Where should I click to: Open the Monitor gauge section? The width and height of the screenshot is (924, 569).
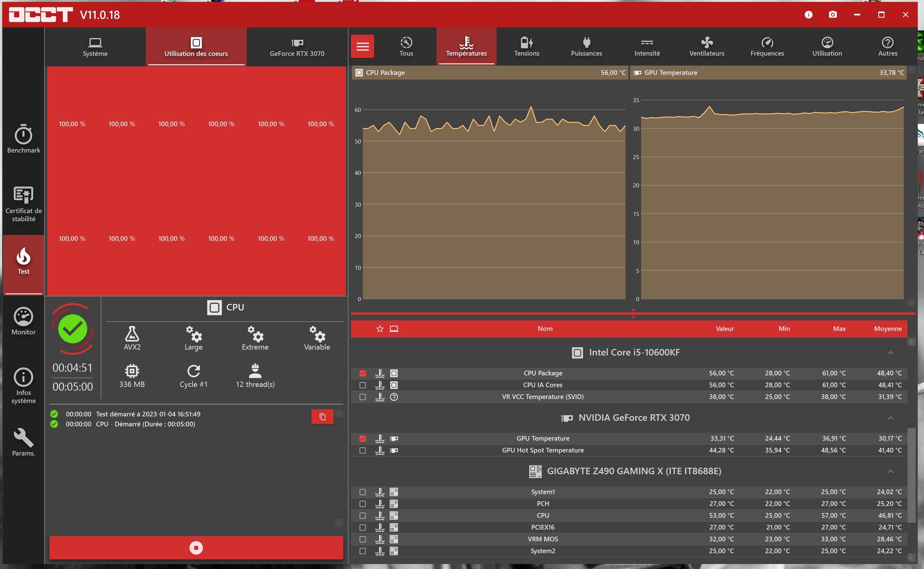click(23, 321)
